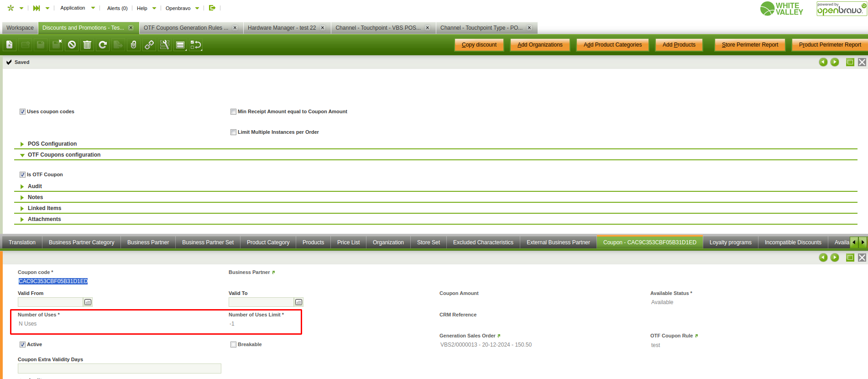The width and height of the screenshot is (868, 379).
Task: Enable the Breakable checkbox
Action: pyautogui.click(x=233, y=345)
